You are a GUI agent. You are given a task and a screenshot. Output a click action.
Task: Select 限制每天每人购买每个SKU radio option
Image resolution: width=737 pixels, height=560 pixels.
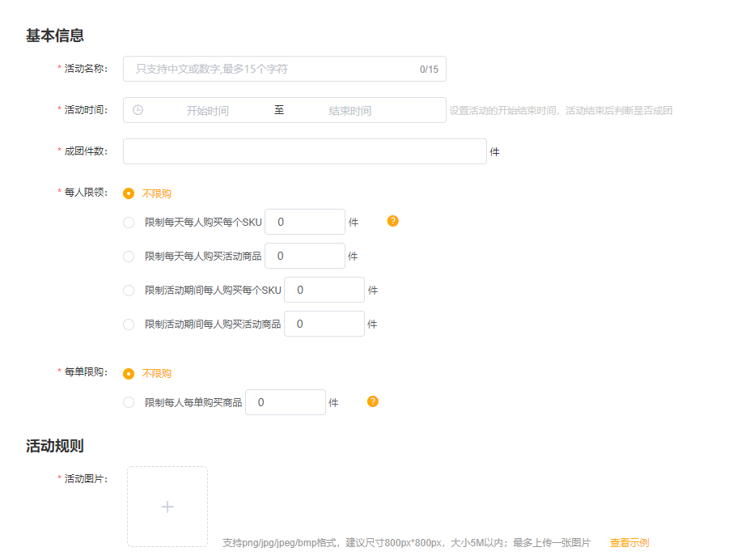coord(129,223)
